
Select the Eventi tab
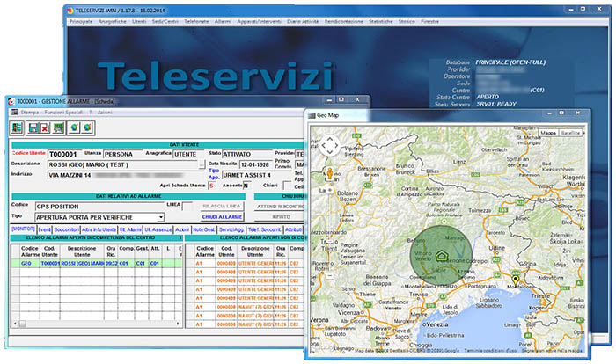point(44,229)
